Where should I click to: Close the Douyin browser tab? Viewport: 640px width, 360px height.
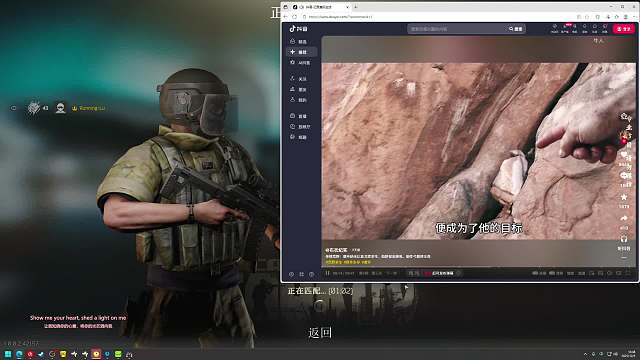click(347, 7)
